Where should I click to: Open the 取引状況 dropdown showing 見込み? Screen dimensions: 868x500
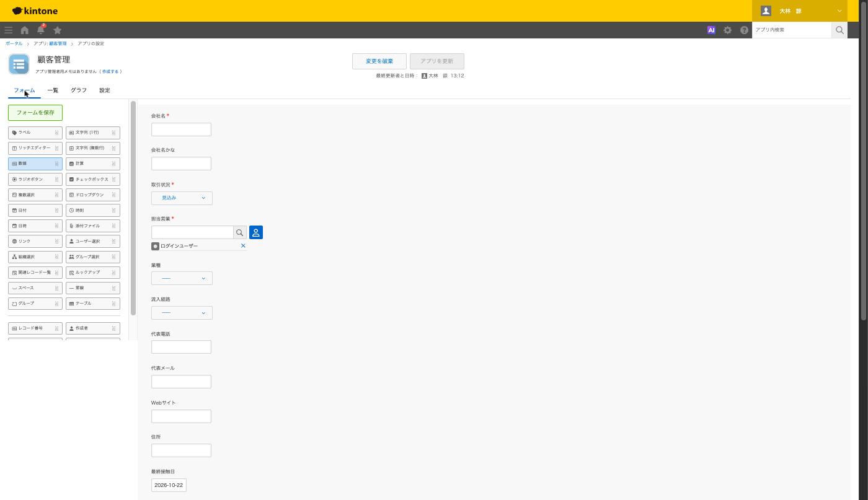[182, 198]
